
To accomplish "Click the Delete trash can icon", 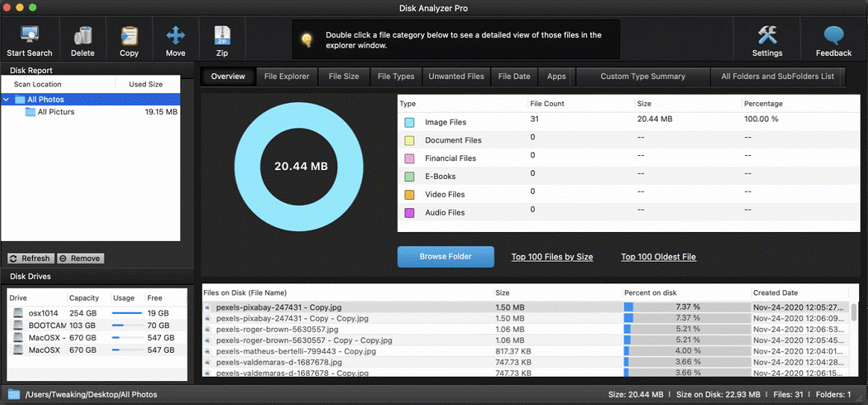I will [x=83, y=36].
